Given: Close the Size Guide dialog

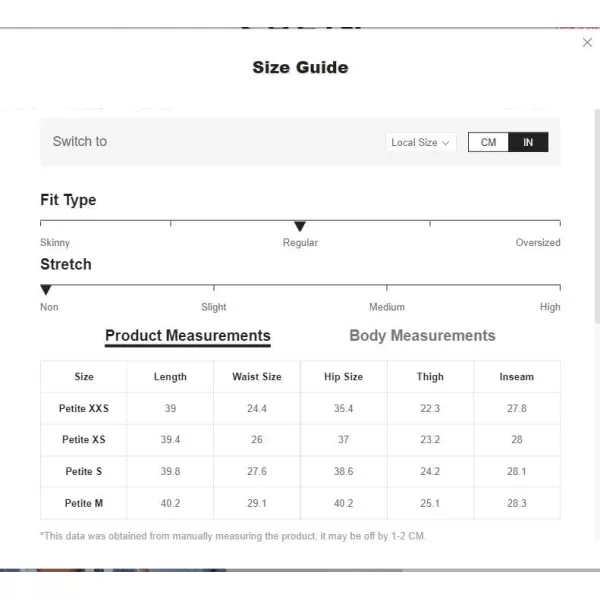Looking at the screenshot, I should tap(587, 42).
